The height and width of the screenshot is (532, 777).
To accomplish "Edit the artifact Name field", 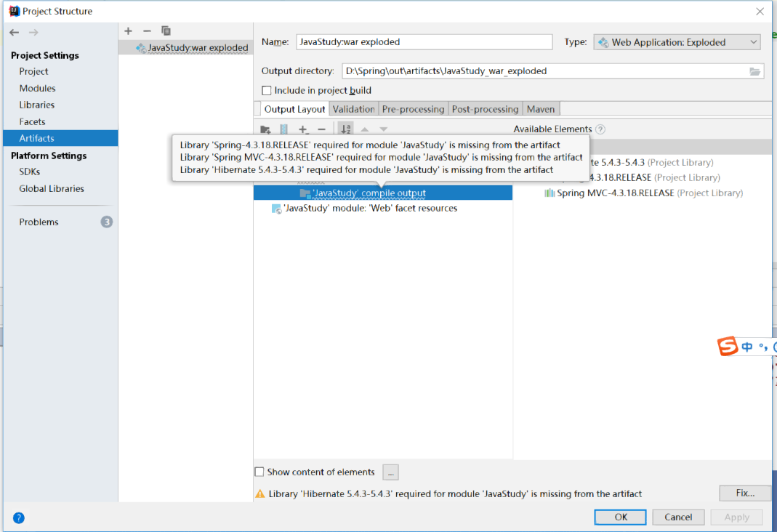I will point(424,42).
